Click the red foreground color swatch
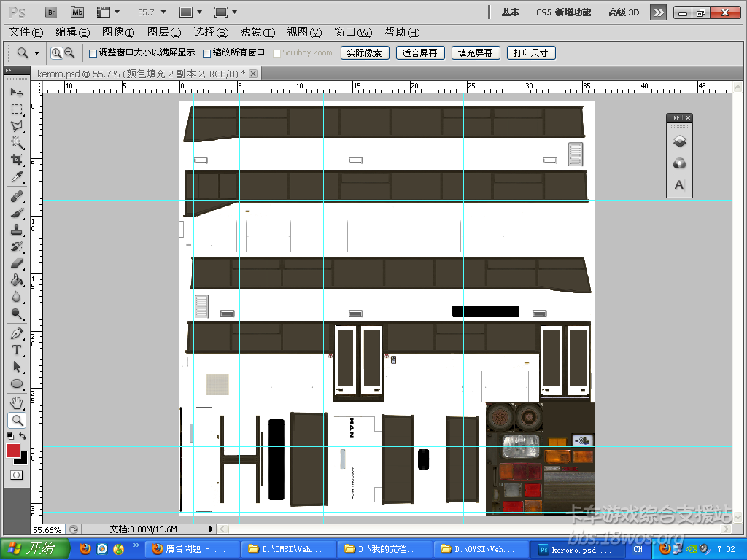Viewport: 747px width, 560px height. click(13, 451)
